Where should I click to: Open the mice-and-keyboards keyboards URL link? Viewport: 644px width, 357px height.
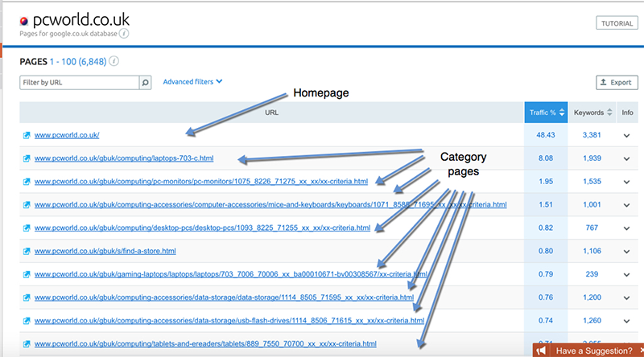270,205
